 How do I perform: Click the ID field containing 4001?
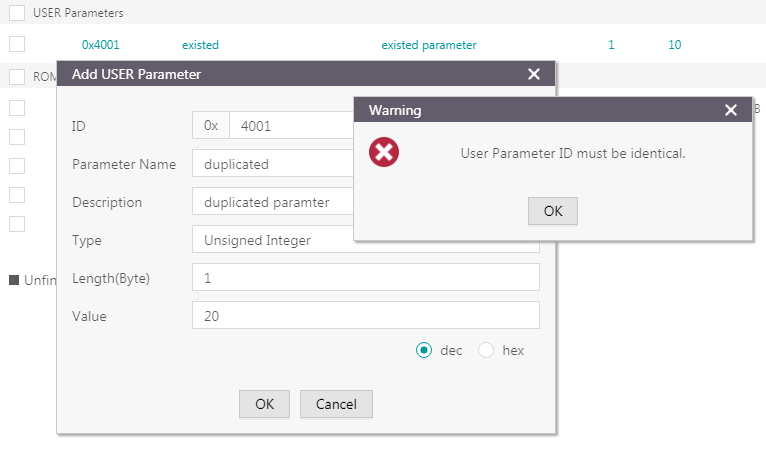pos(290,126)
